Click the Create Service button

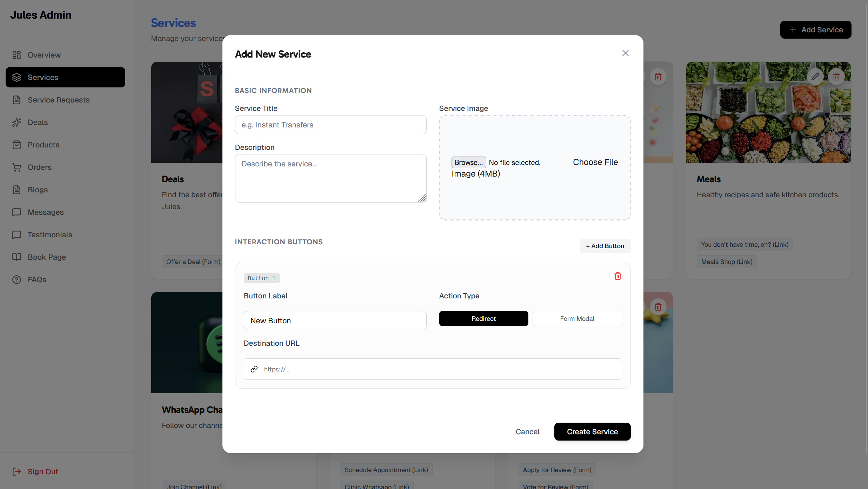592,431
